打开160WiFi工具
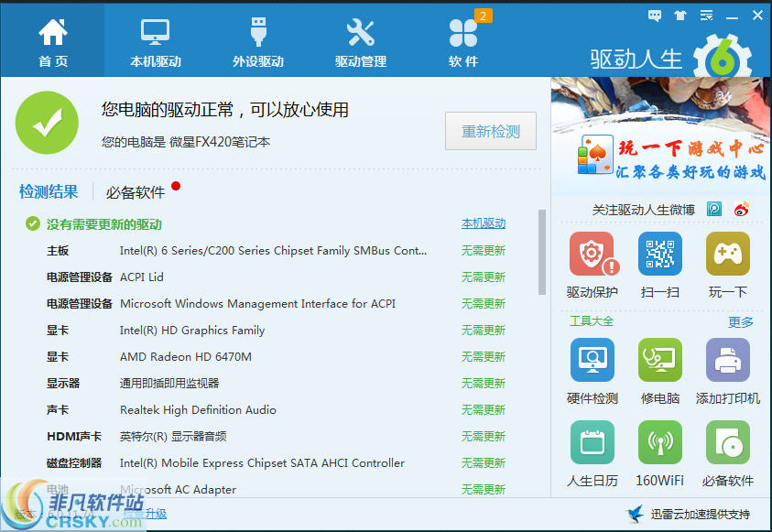The width and height of the screenshot is (772, 532). point(660,442)
